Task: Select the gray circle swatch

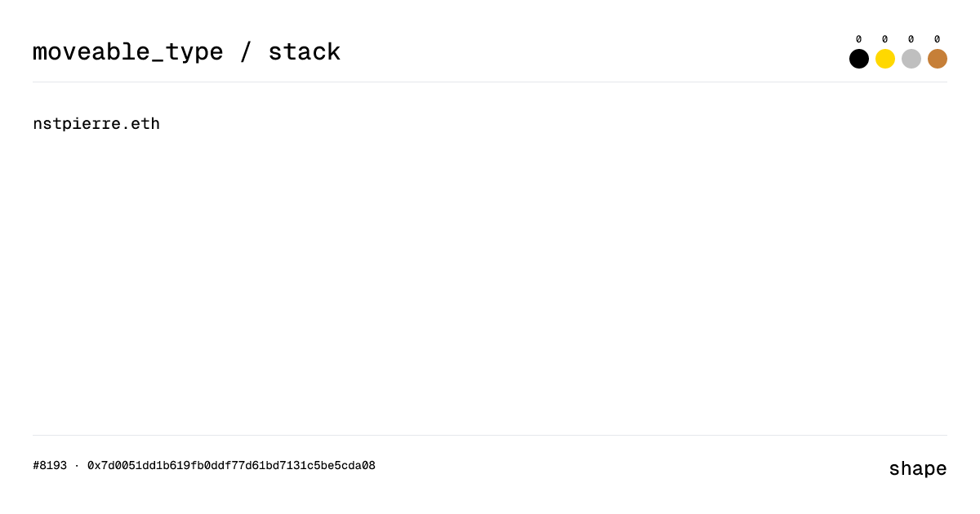Action: tap(911, 58)
